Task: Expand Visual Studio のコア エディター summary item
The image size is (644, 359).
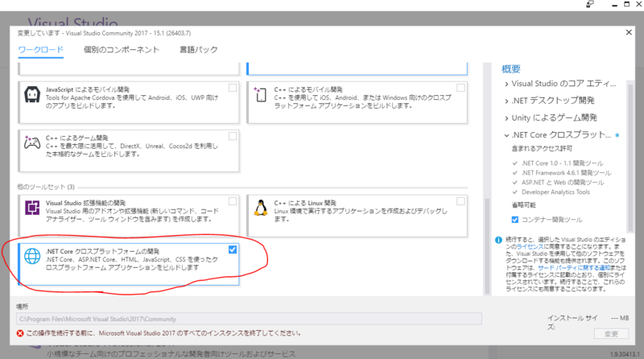Action: (x=506, y=85)
